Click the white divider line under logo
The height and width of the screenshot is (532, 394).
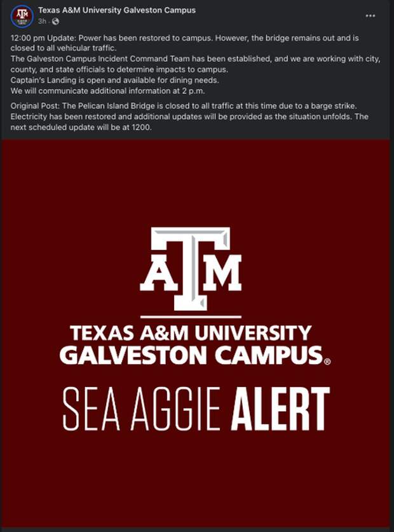[x=191, y=317]
